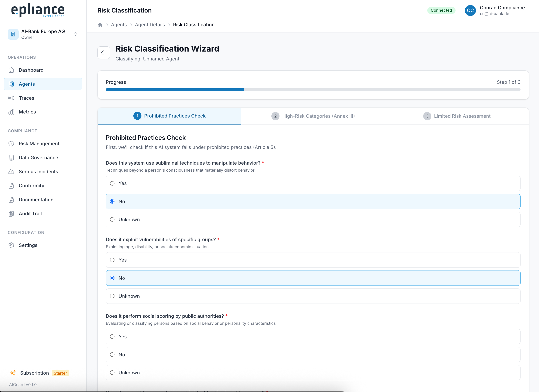Click the home icon in breadcrumb
539x392 pixels.
tap(100, 25)
